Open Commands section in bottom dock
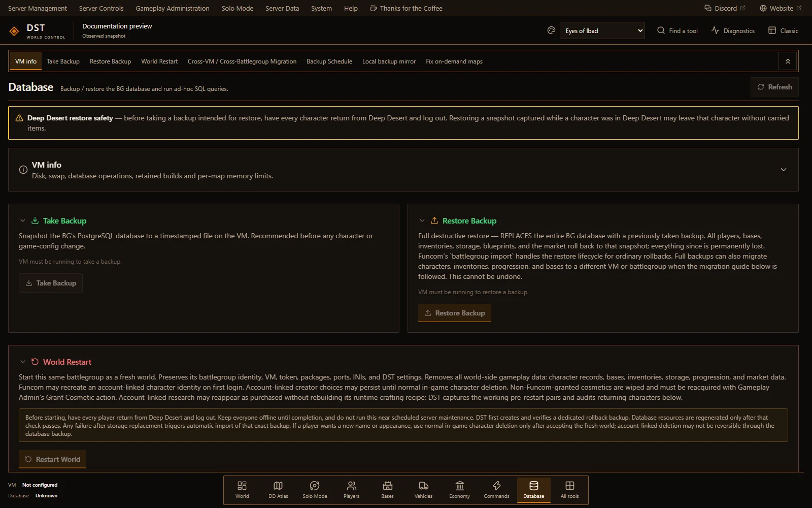812x508 pixels. pos(496,490)
